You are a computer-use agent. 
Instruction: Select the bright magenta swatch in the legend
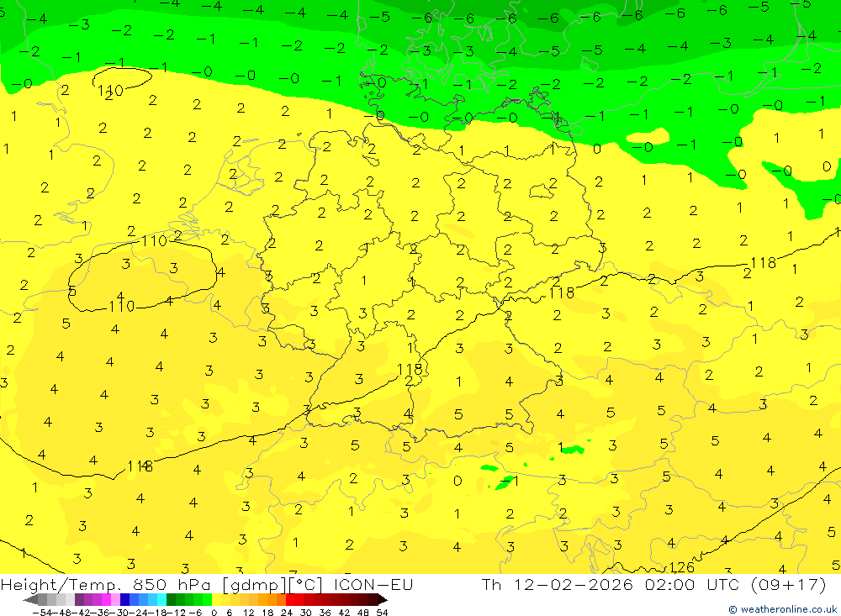click(x=107, y=600)
